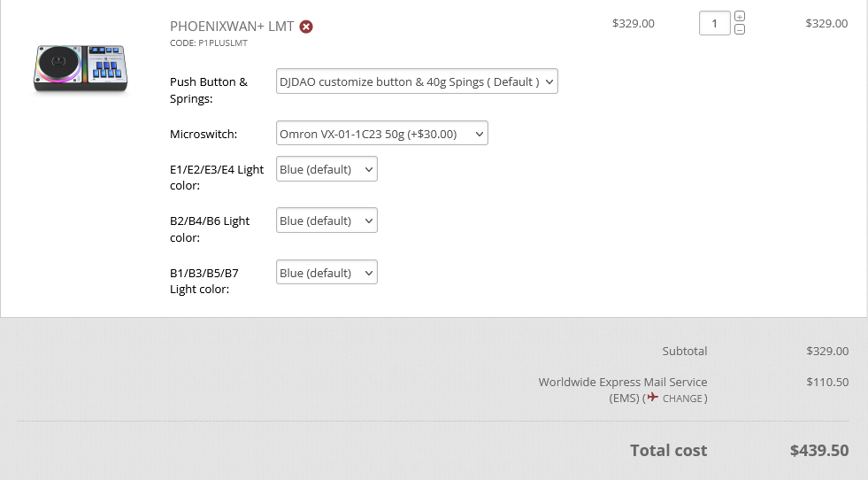Open E1/E2/E3/E4 Light color dropdown
This screenshot has width=868, height=480.
click(326, 169)
